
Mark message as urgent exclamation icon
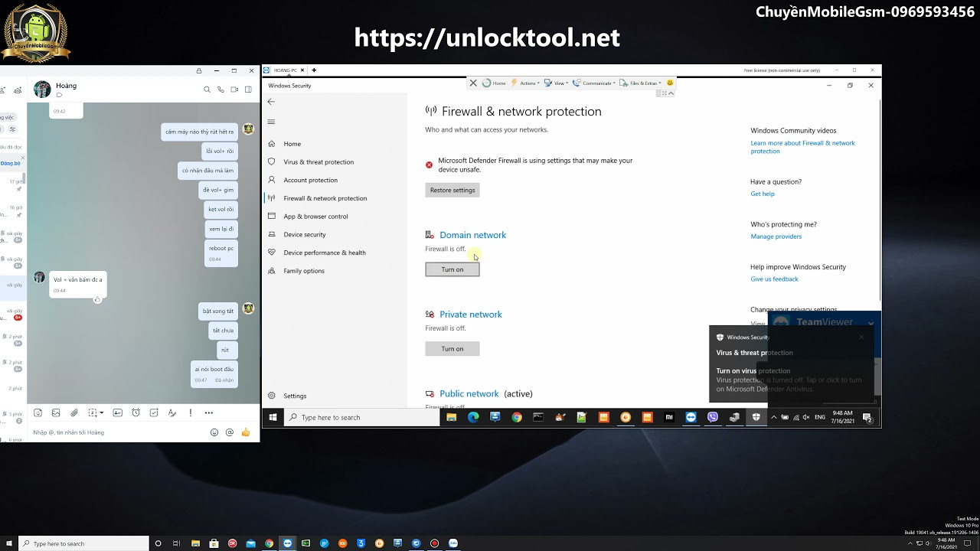(191, 412)
